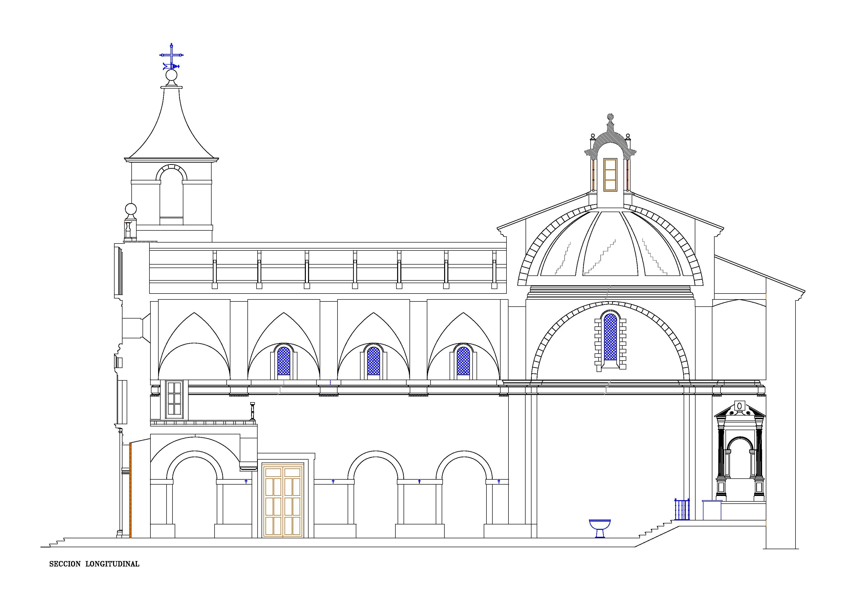The height and width of the screenshot is (614, 868).
Task: Click the "SECCION LONGITUDINAL" caption text
Action: tap(94, 564)
